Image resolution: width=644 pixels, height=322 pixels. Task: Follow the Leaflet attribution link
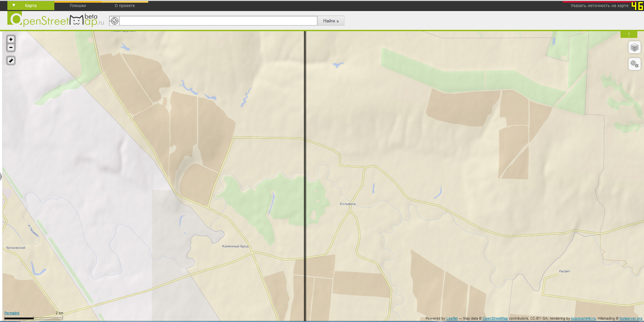452,318
